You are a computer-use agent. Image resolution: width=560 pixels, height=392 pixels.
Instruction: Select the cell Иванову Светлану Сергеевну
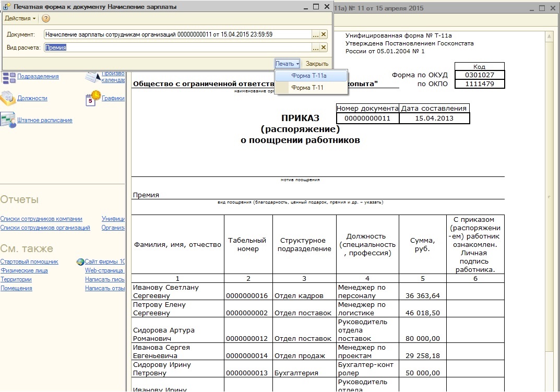coord(177,292)
